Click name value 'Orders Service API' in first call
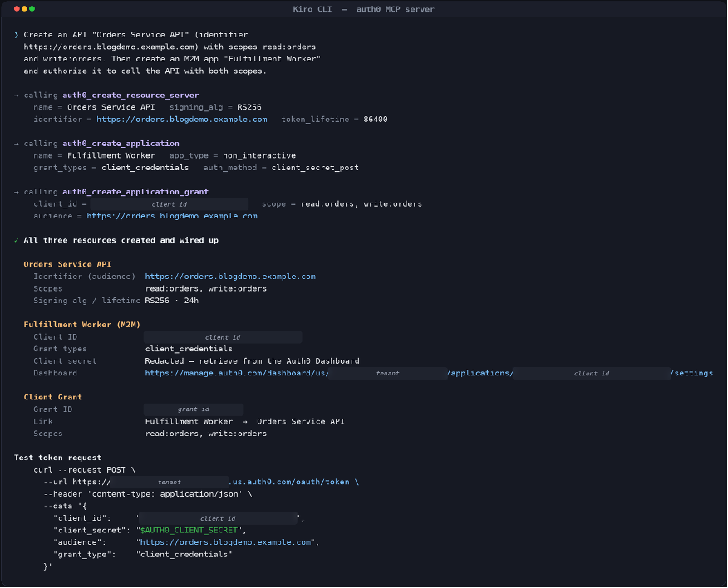The height and width of the screenshot is (588, 728). [x=111, y=107]
